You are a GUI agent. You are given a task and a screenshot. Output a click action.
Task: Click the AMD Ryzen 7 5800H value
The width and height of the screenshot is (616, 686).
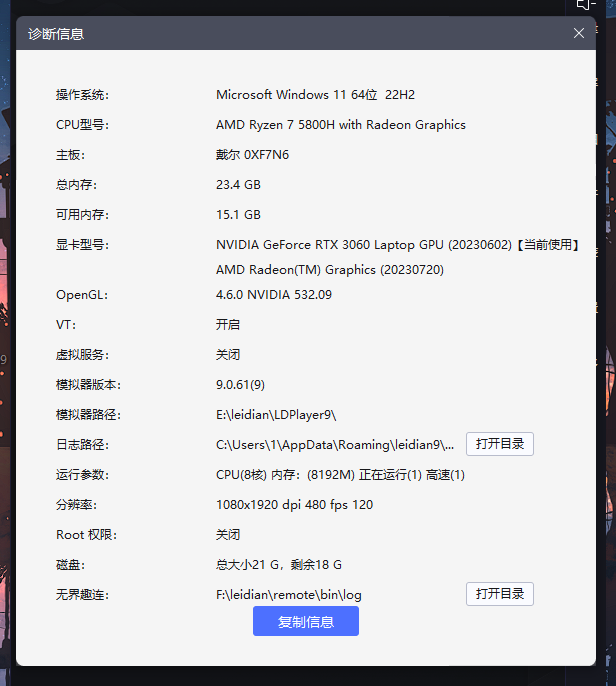(x=340, y=125)
